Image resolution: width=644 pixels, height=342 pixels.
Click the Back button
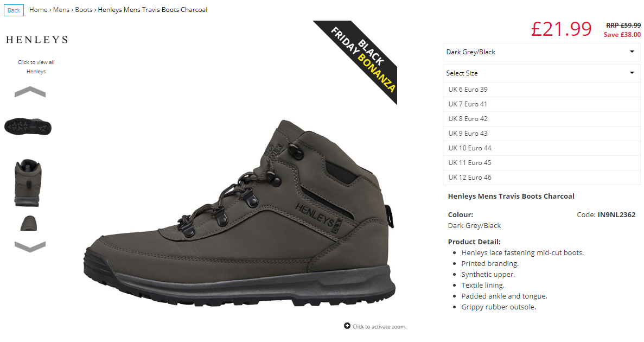14,10
